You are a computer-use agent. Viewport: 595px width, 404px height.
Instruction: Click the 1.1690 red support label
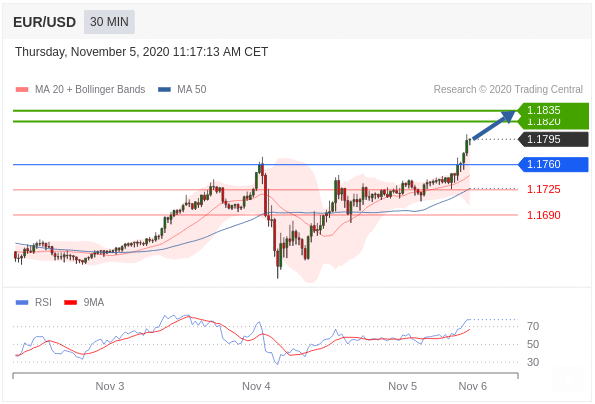point(543,215)
